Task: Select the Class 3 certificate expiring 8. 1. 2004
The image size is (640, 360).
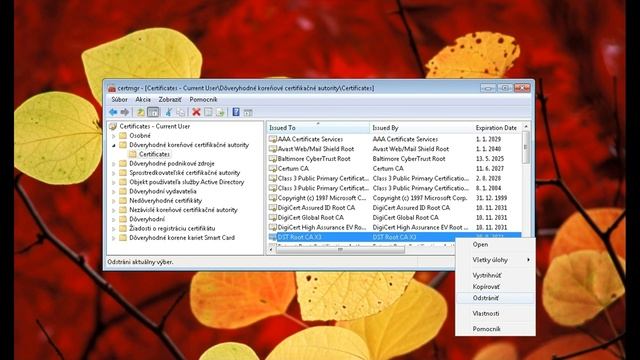Action: [x=394, y=188]
